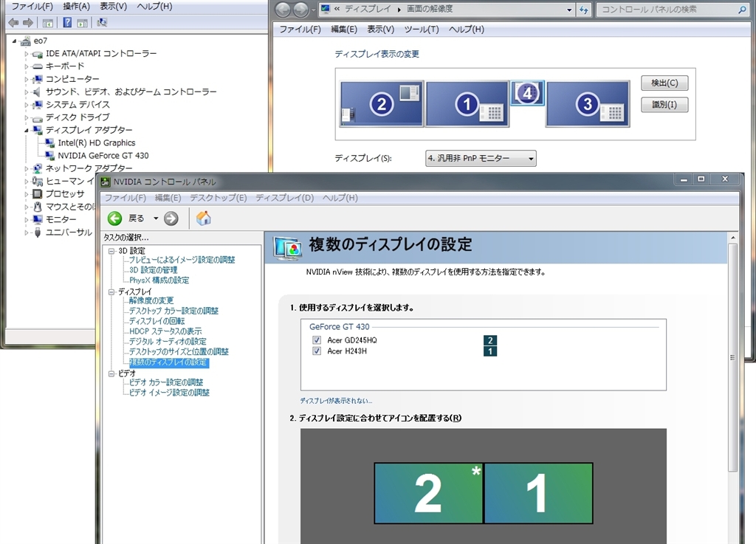This screenshot has height=544, width=756.
Task: Click 画面の解像度 breadcrumb in address bar
Action: [x=430, y=9]
